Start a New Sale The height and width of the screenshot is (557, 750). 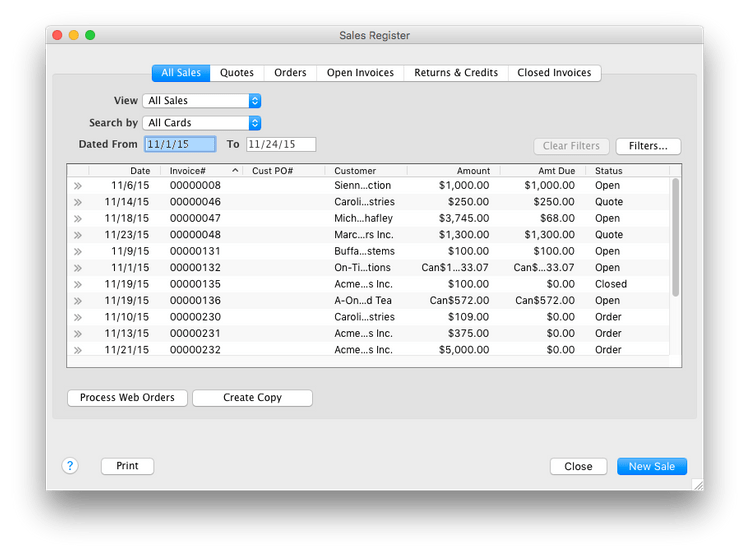pyautogui.click(x=652, y=467)
